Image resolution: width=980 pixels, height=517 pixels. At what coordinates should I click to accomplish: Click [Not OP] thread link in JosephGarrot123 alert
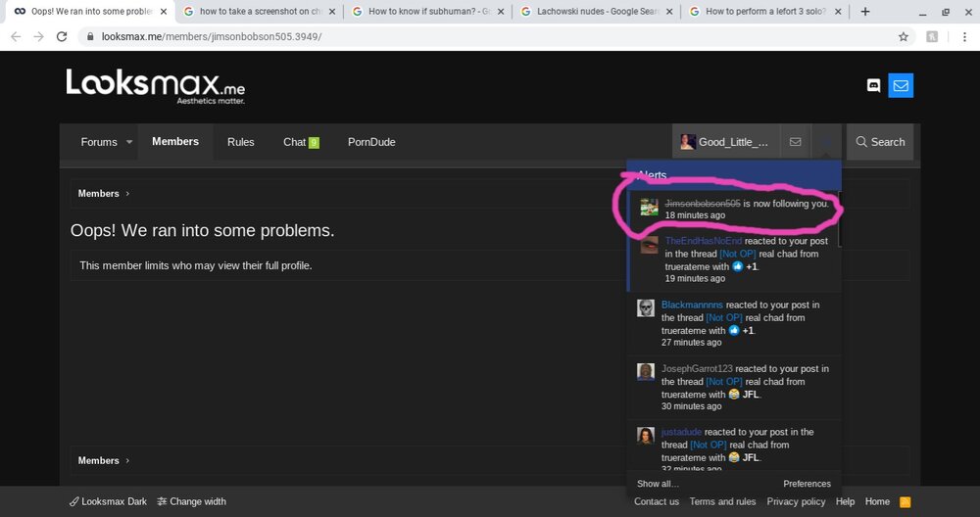pos(724,382)
